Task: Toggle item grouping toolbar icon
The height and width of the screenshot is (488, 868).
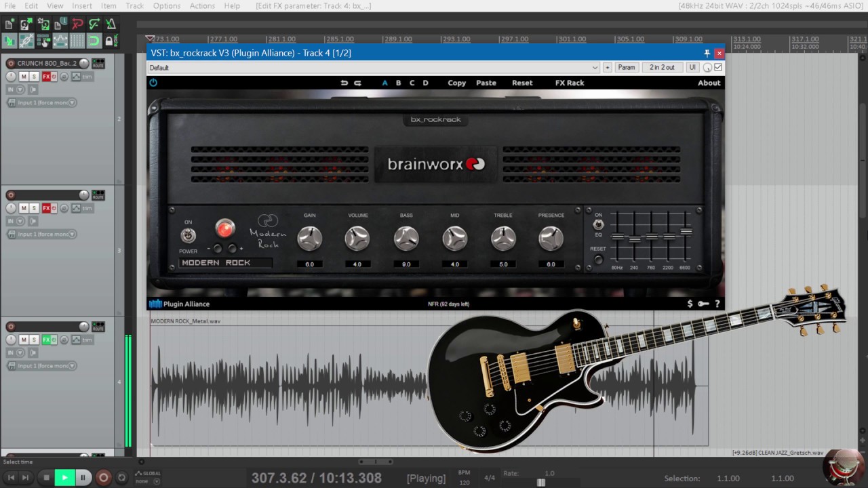Action: 26,41
